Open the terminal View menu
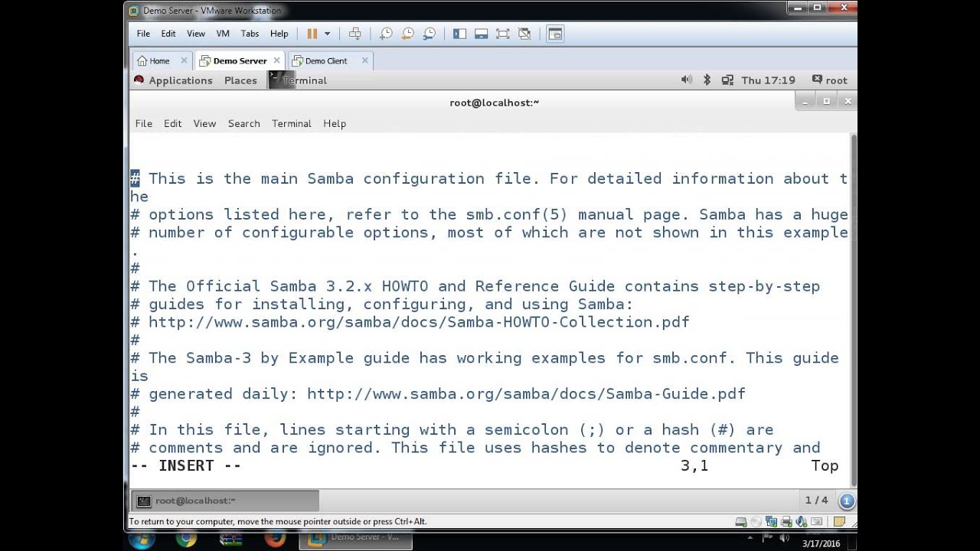 pos(204,123)
